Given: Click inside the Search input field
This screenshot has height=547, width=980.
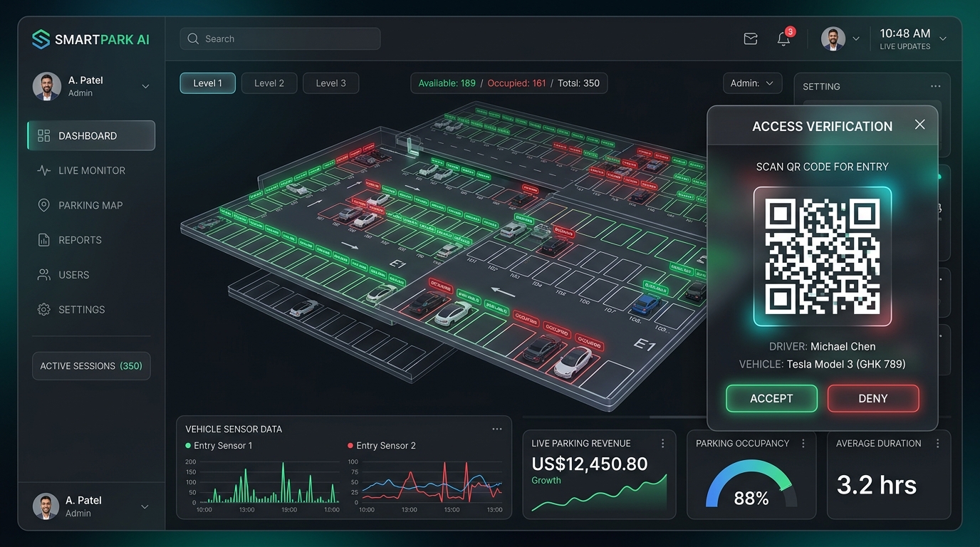Looking at the screenshot, I should point(280,39).
